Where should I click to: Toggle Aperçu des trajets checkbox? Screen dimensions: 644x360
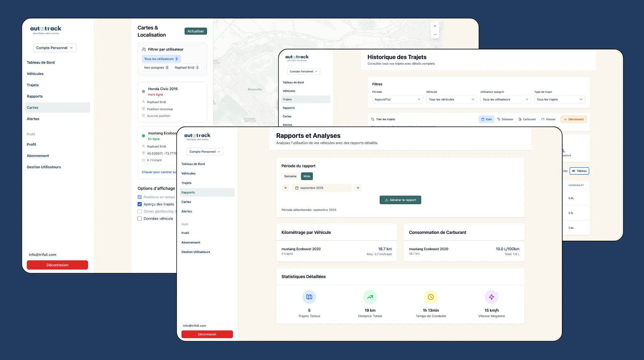pyautogui.click(x=140, y=204)
